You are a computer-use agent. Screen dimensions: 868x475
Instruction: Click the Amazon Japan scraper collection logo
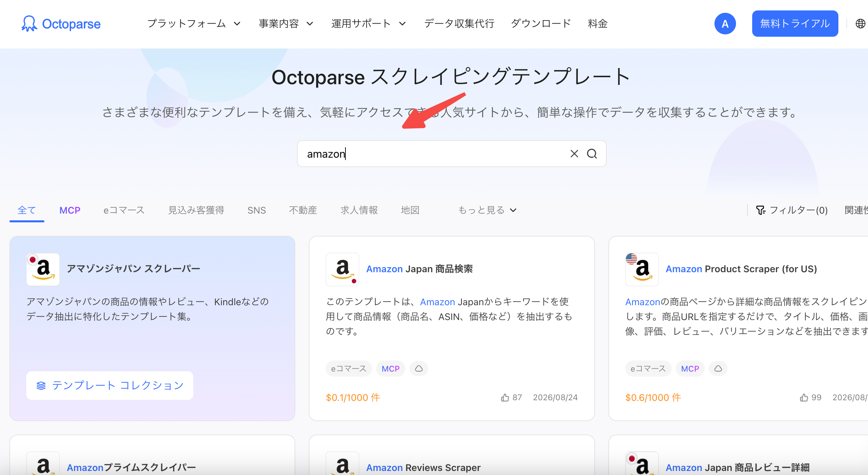coord(43,270)
